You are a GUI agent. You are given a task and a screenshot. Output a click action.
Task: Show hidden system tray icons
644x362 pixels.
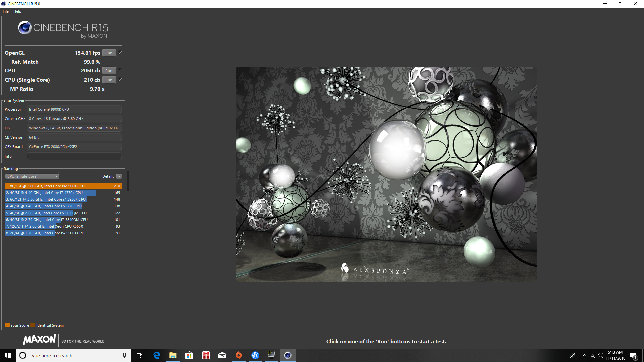coord(585,355)
